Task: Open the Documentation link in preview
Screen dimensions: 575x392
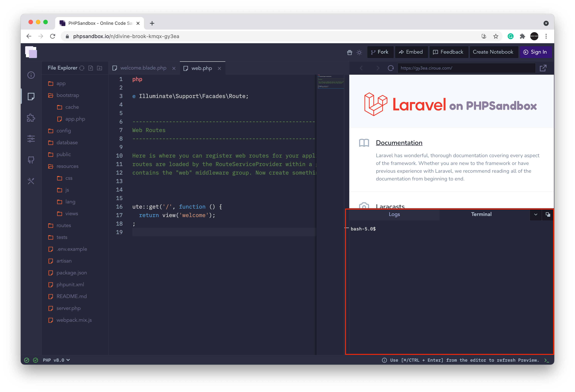Action: pos(399,143)
